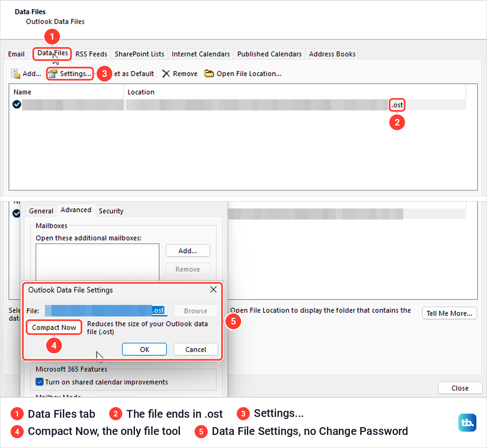
Task: Click inside the additional mailboxes list box
Action: point(98,262)
